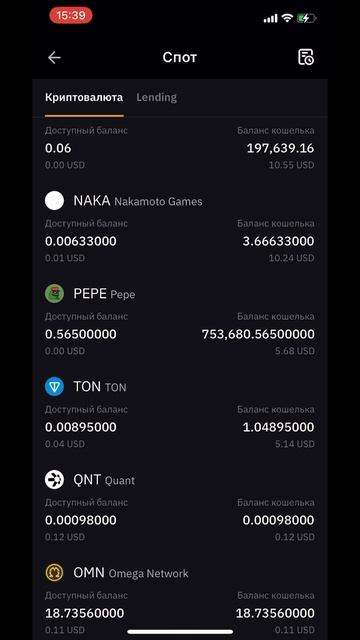
Task: Open NAKA Nakamoto Games asset row
Action: (180, 227)
